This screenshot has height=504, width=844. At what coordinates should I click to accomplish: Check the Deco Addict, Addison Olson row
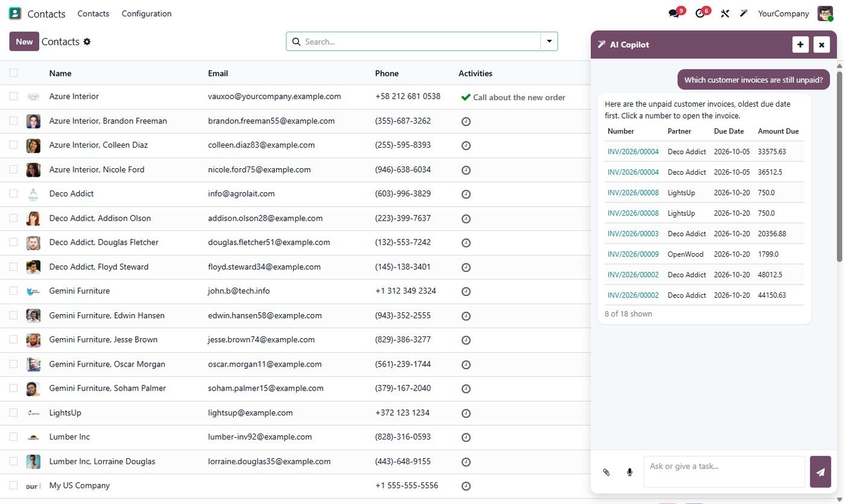(x=13, y=218)
